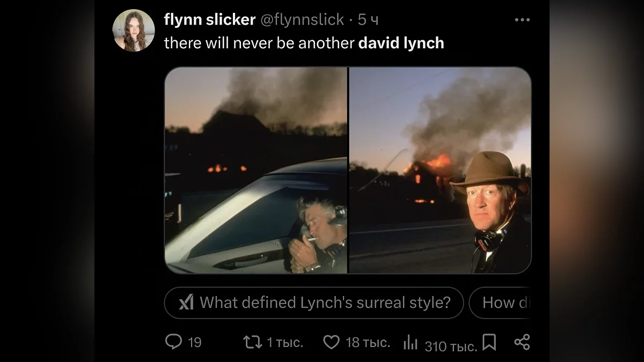Click the like count "18 тыс."
This screenshot has height=362, width=644.
(x=368, y=342)
